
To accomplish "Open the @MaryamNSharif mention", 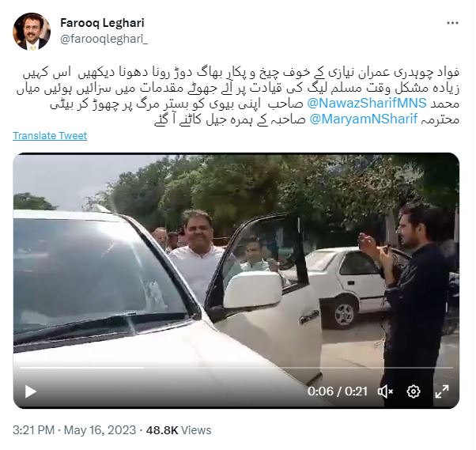I will click(364, 119).
